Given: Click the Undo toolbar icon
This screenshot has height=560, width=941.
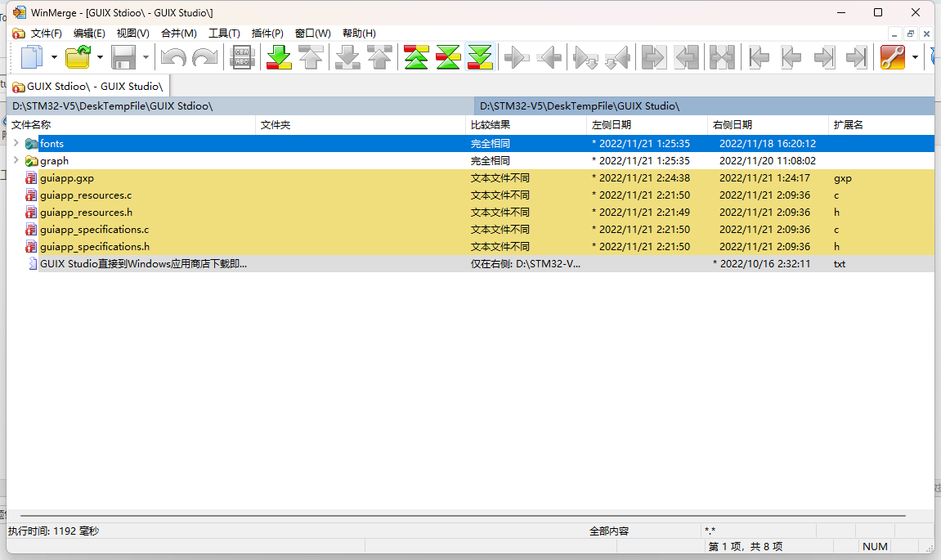Looking at the screenshot, I should 173,57.
